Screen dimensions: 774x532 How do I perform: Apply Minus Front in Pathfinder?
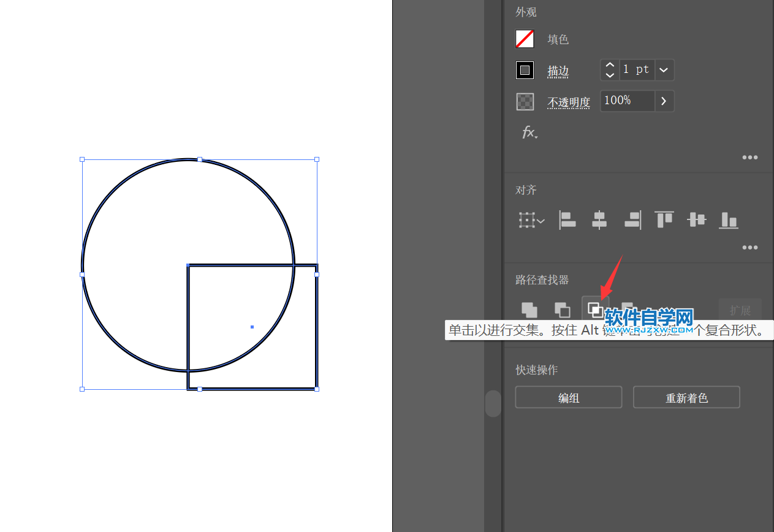pos(562,310)
